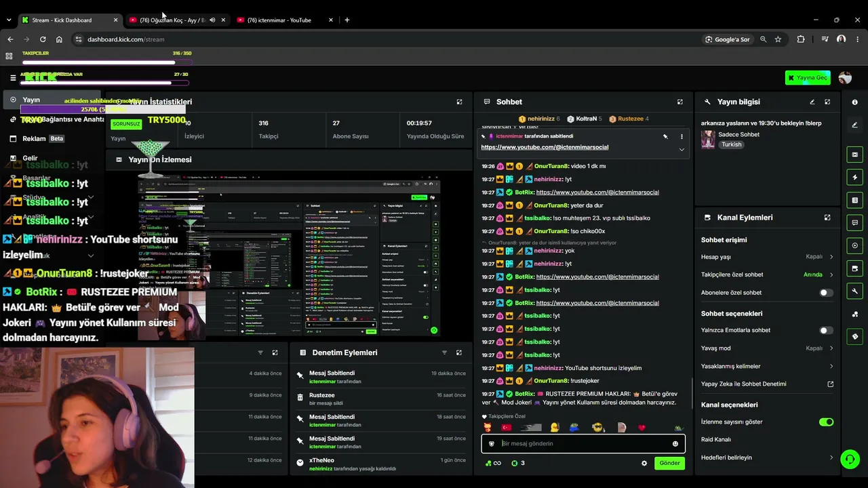868x488 pixels.
Task: Switch to the ictenmimar - YouTube tab
Action: pyautogui.click(x=284, y=20)
